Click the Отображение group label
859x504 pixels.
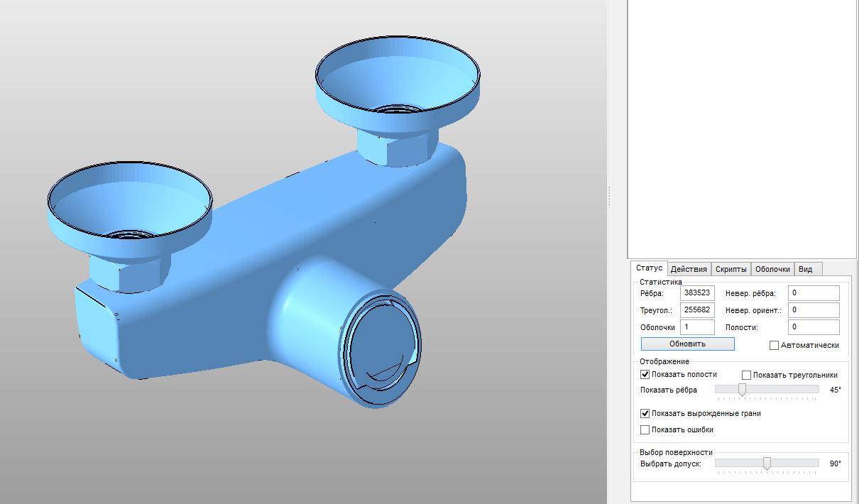pos(664,361)
